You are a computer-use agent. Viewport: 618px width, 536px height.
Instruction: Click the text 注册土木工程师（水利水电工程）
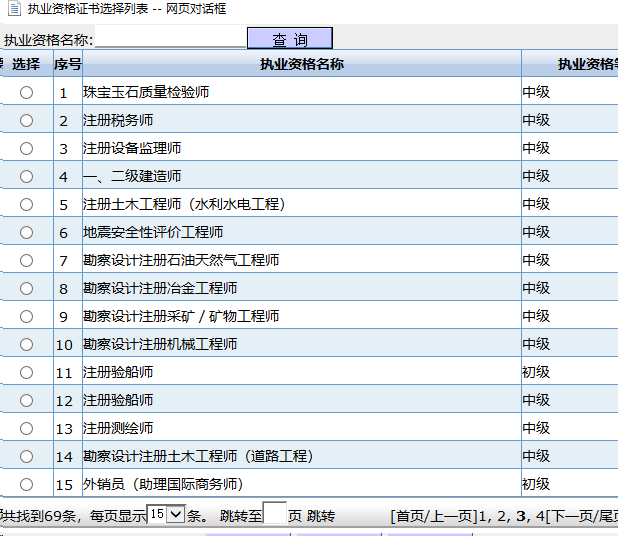click(184, 204)
